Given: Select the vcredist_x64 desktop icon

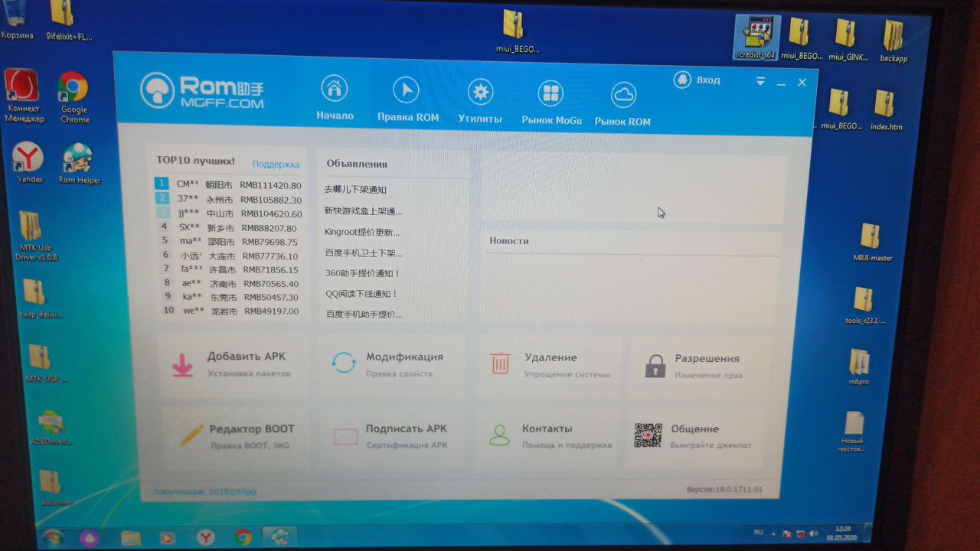Looking at the screenshot, I should 755,38.
